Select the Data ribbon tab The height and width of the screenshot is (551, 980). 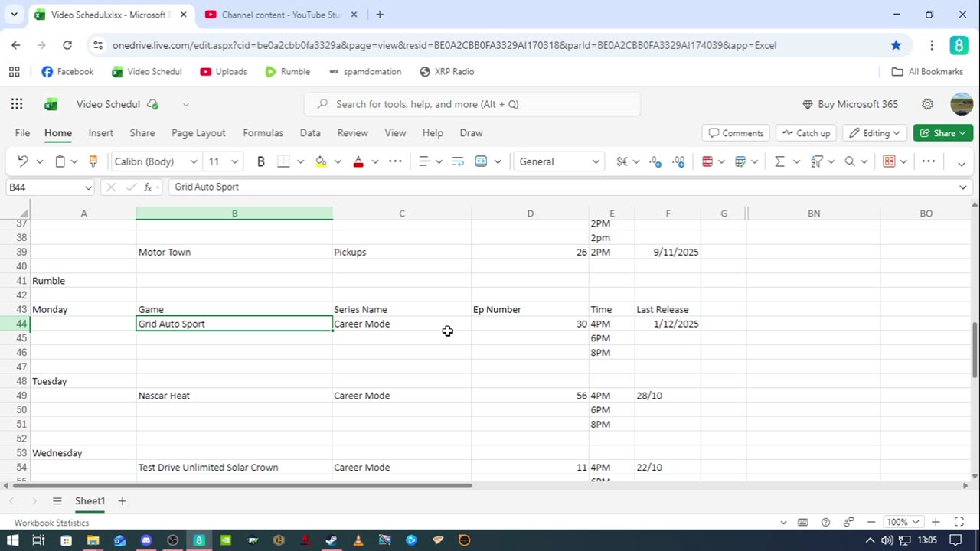coord(310,133)
